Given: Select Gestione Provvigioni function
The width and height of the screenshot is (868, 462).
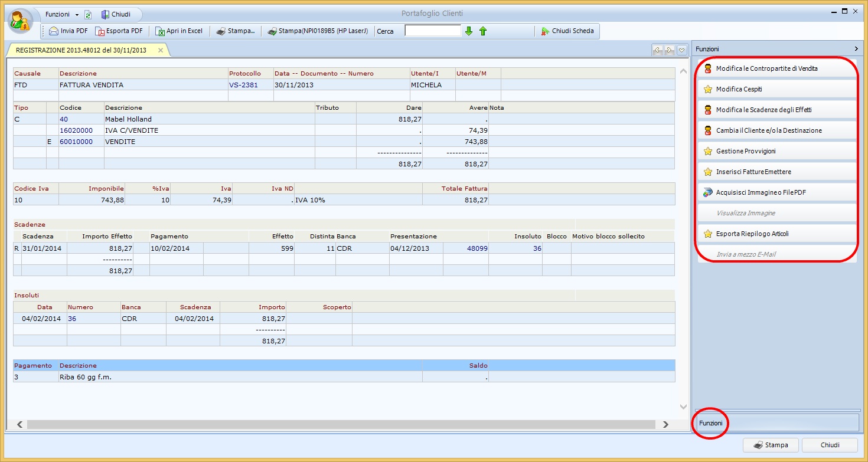Looking at the screenshot, I should (745, 151).
